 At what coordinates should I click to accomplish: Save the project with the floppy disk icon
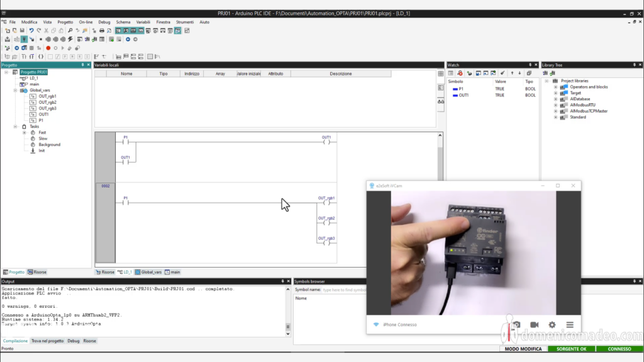point(22,30)
